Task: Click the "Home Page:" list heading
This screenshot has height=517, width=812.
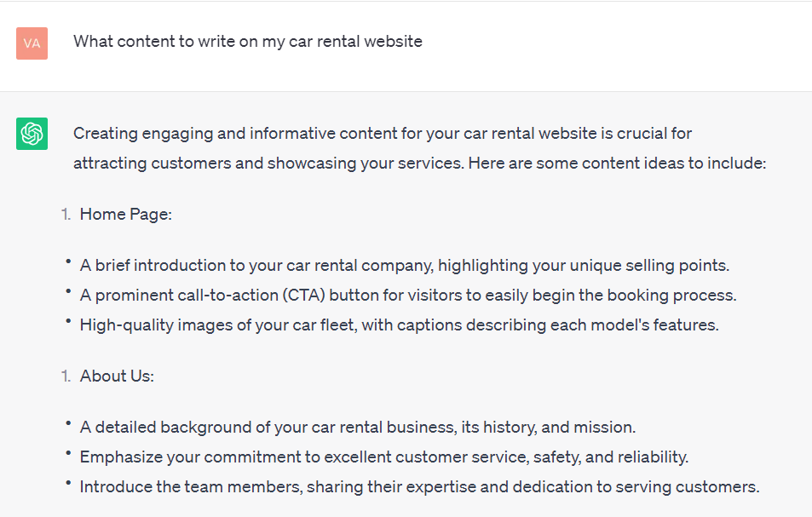Action: pyautogui.click(x=126, y=215)
